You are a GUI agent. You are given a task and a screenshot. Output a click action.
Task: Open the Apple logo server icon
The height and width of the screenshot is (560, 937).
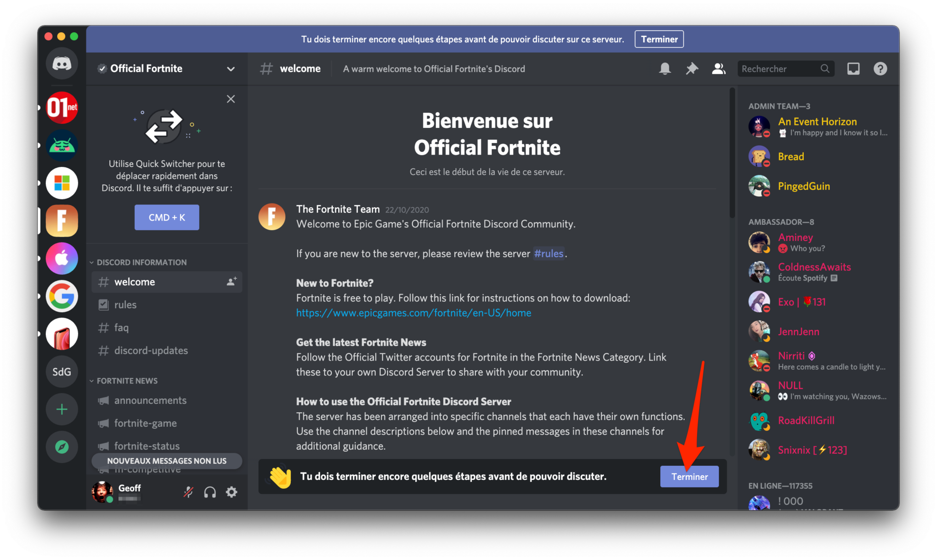click(x=62, y=258)
